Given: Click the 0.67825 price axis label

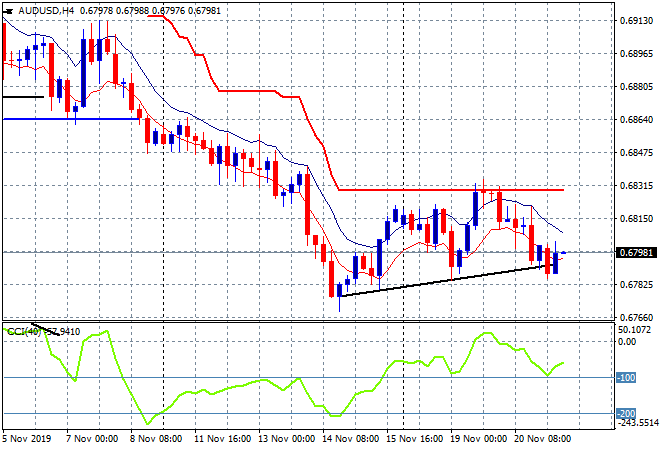Looking at the screenshot, I should point(637,285).
